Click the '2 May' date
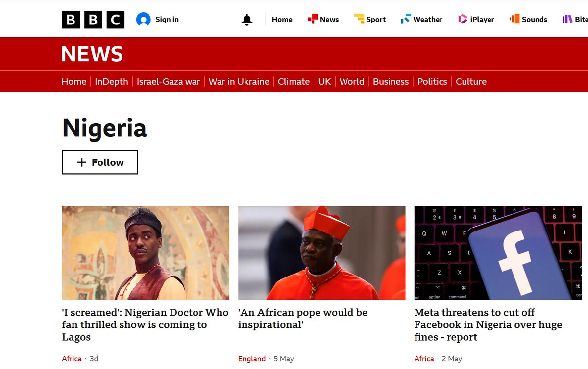 pyautogui.click(x=452, y=359)
